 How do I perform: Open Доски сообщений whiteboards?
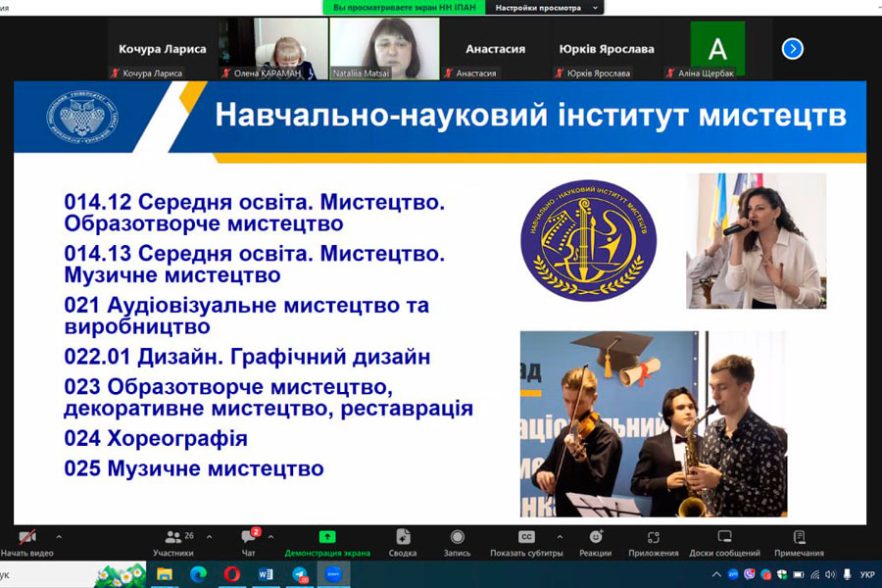[x=724, y=543]
